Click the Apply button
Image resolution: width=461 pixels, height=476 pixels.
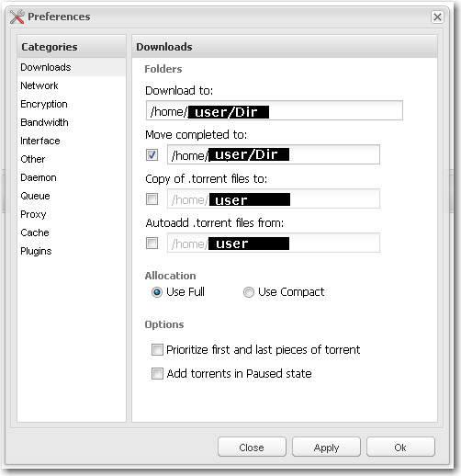[326, 448]
